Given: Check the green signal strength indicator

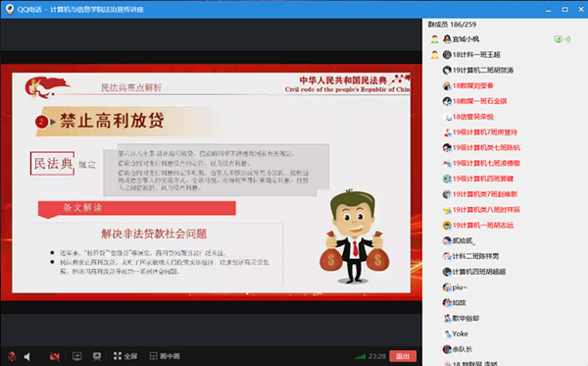Looking at the screenshot, I should coord(360,356).
